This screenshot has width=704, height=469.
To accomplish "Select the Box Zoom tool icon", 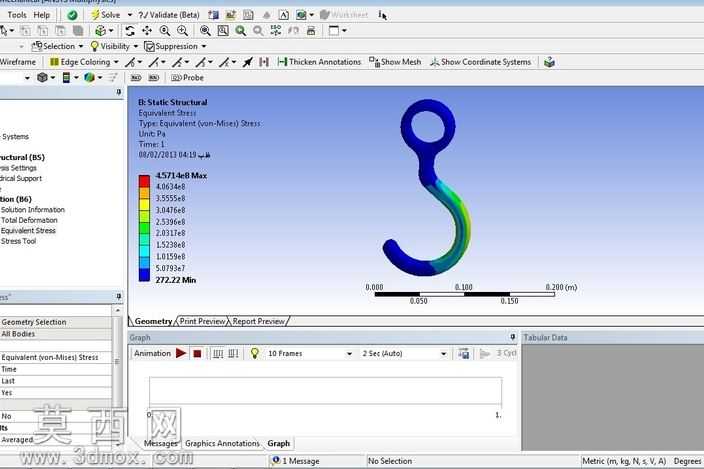I will (x=182, y=31).
